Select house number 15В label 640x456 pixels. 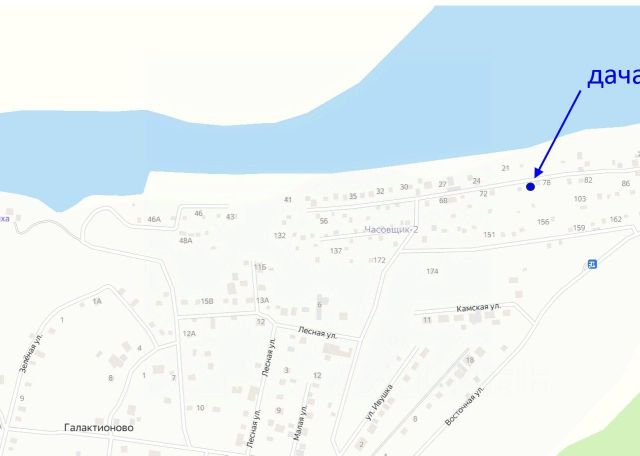(207, 301)
